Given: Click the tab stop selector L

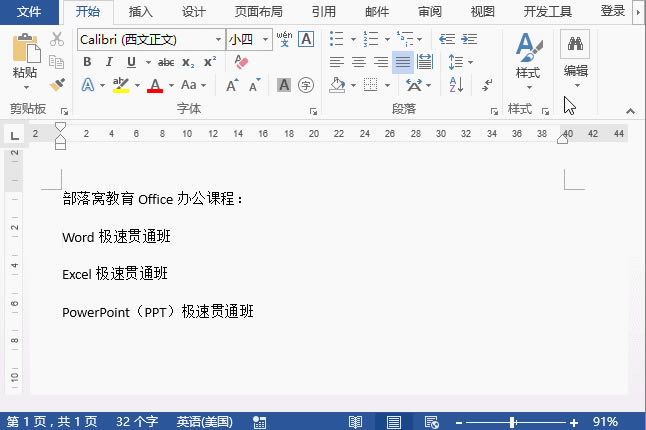Looking at the screenshot, I should point(14,135).
